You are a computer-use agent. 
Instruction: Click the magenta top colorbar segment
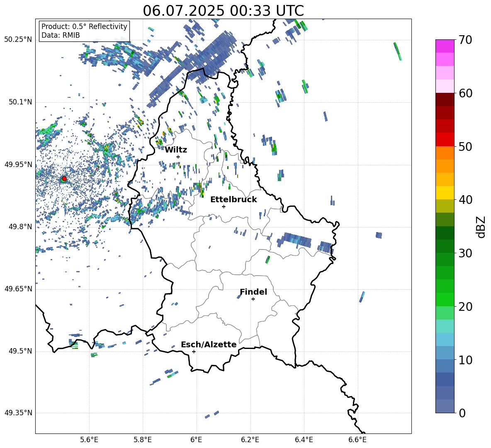(x=445, y=46)
